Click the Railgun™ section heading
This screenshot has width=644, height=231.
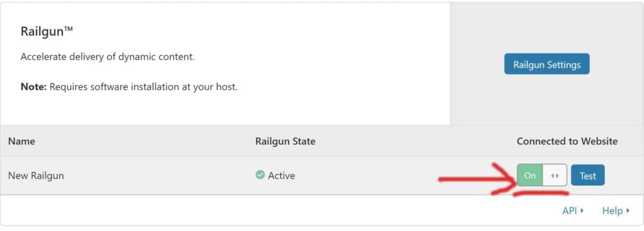pos(47,32)
